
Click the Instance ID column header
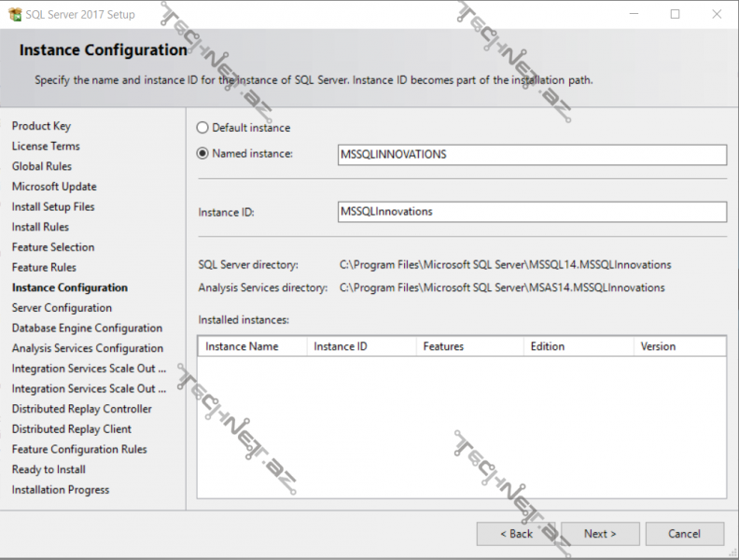tap(360, 346)
